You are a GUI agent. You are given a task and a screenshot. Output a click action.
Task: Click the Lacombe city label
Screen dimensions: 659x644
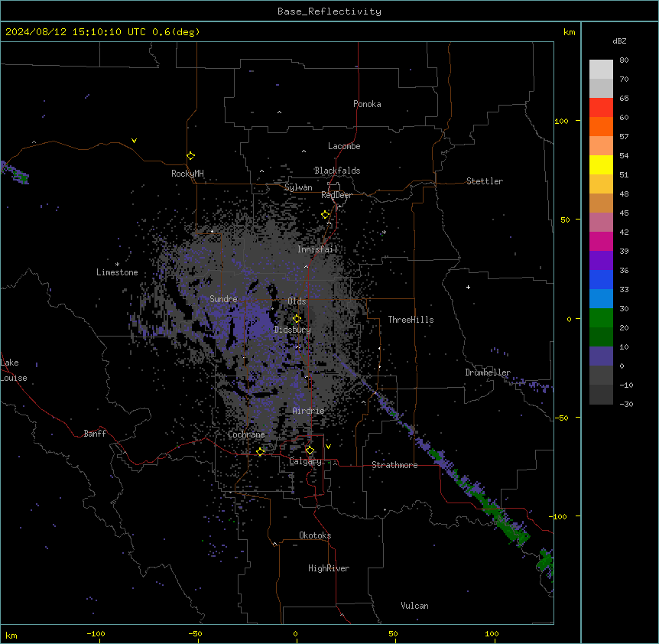[344, 146]
